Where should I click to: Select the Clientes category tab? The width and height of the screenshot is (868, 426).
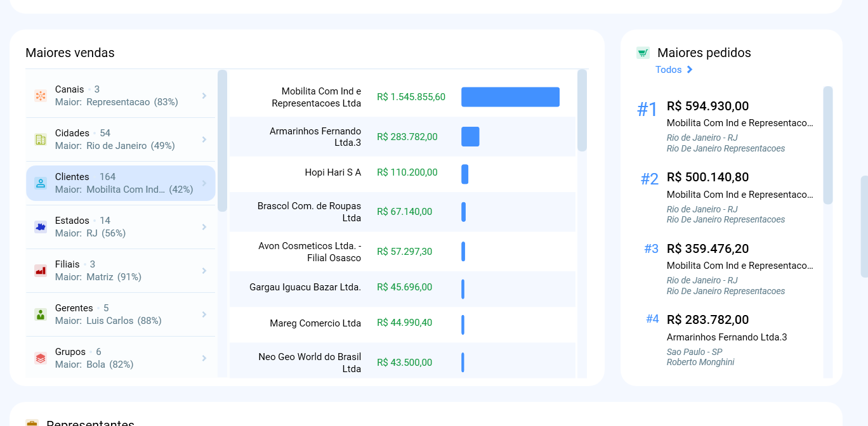pyautogui.click(x=121, y=183)
